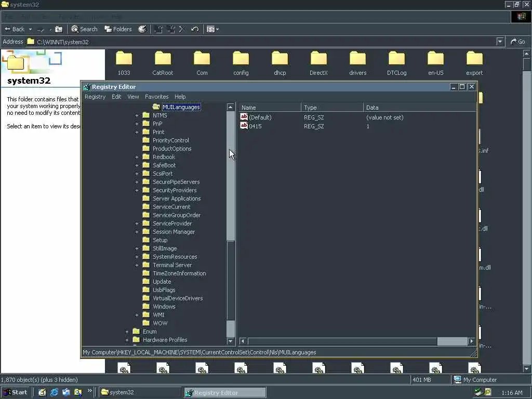Select the VirtualDeviceDrivers key
Viewport: 532px width, 399px height.
click(178, 298)
